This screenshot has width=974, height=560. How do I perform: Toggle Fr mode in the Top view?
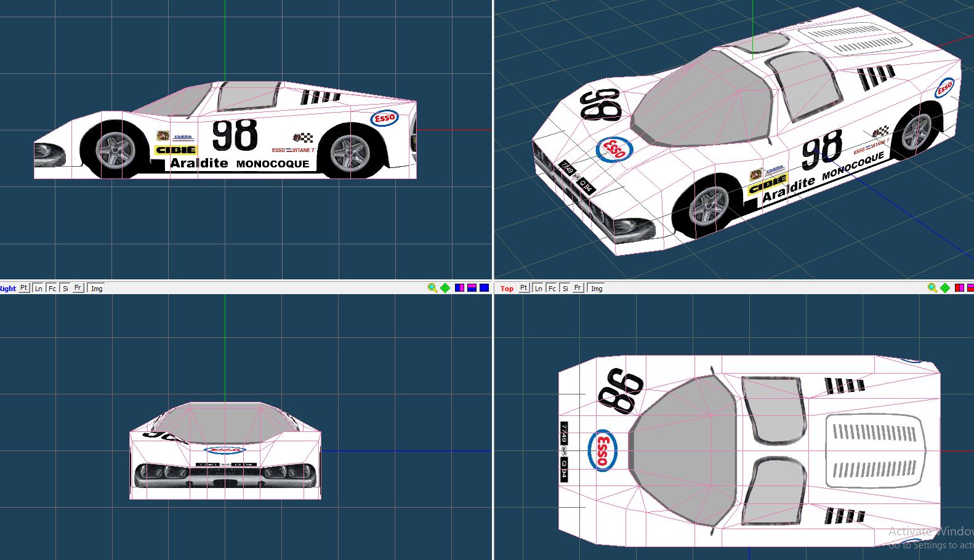[x=578, y=288]
